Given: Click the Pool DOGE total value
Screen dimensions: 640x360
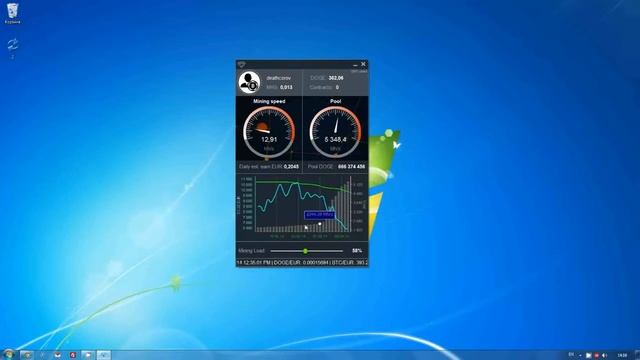Looking at the screenshot, I should click(x=351, y=167).
